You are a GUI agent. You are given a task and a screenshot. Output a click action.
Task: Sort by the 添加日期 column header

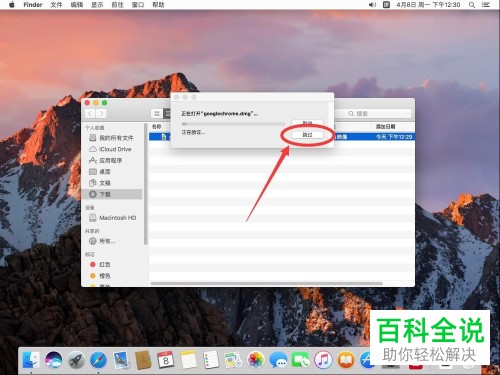pos(385,127)
